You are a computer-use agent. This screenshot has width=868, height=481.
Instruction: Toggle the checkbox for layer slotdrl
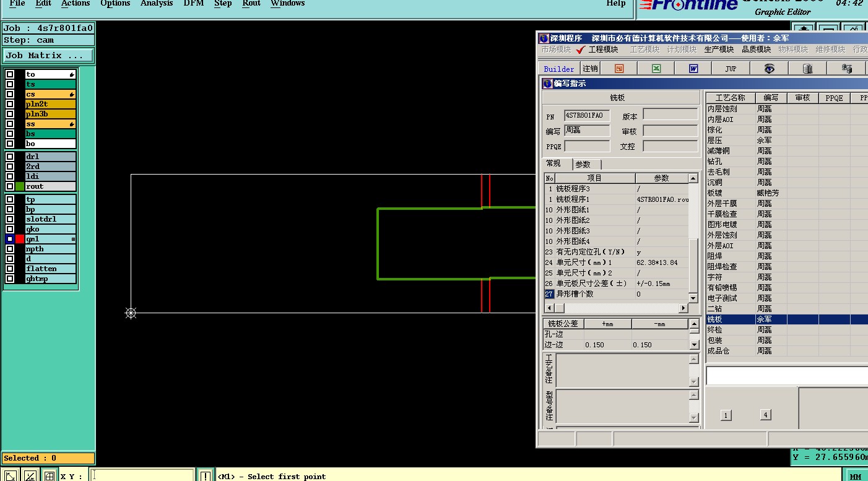pyautogui.click(x=10, y=219)
